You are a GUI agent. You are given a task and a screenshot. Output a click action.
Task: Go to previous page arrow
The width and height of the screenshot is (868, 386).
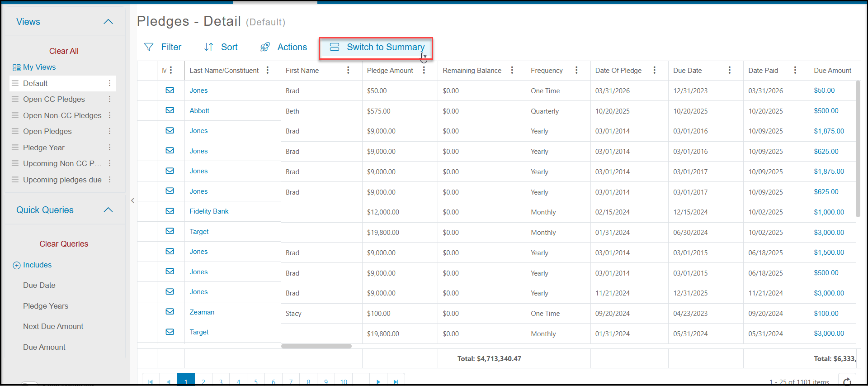168,381
